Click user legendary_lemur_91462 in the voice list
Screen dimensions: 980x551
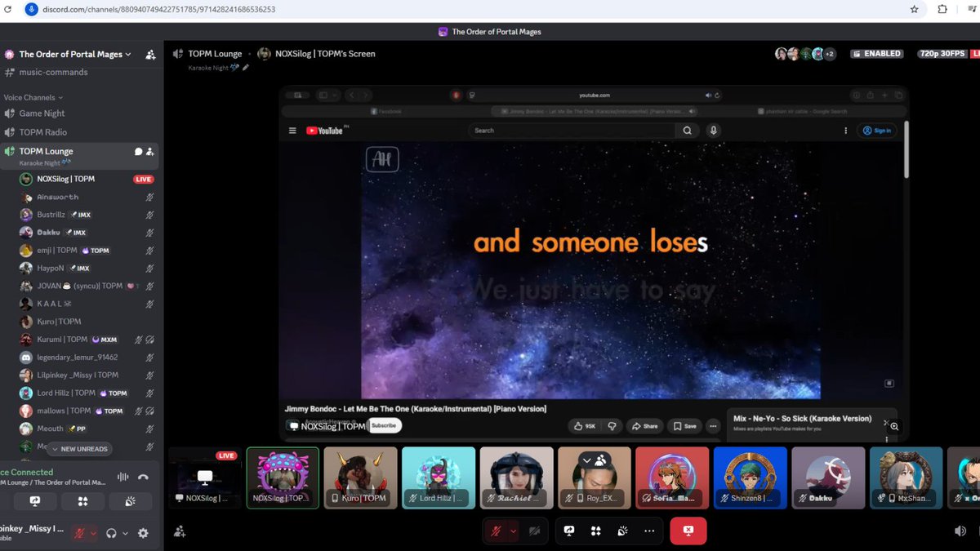(x=87, y=357)
